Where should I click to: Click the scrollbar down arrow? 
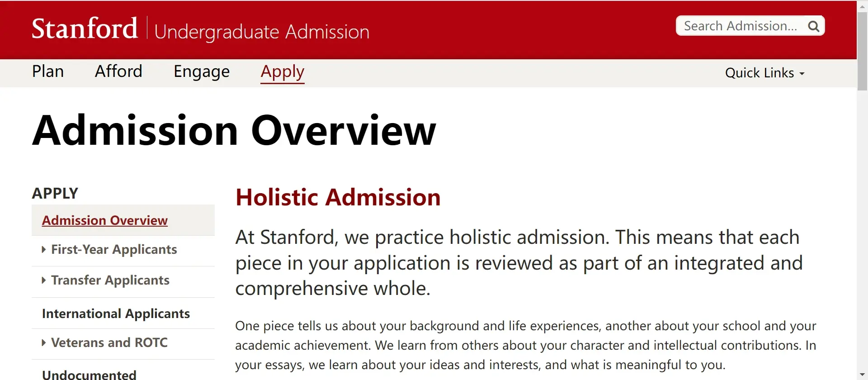pos(862,375)
